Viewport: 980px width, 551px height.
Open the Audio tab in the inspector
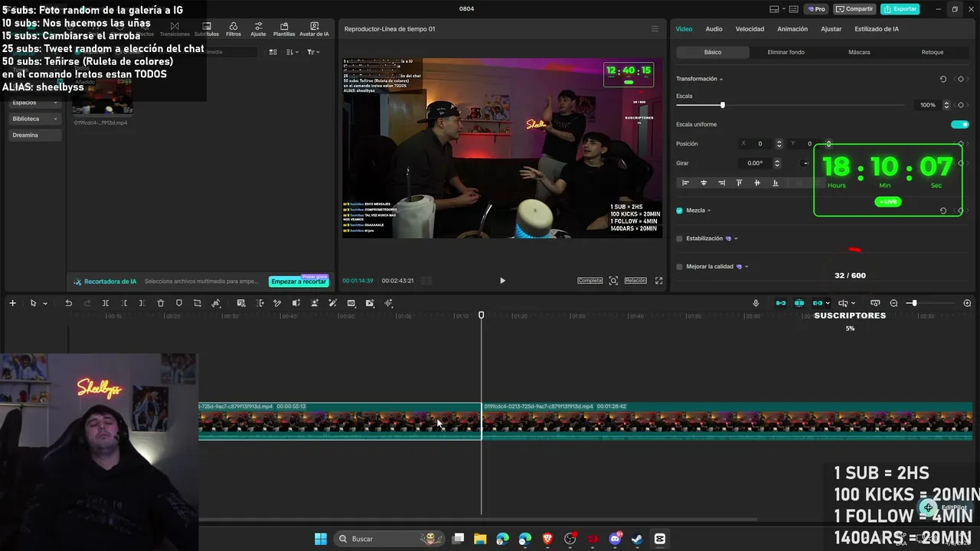coord(714,29)
